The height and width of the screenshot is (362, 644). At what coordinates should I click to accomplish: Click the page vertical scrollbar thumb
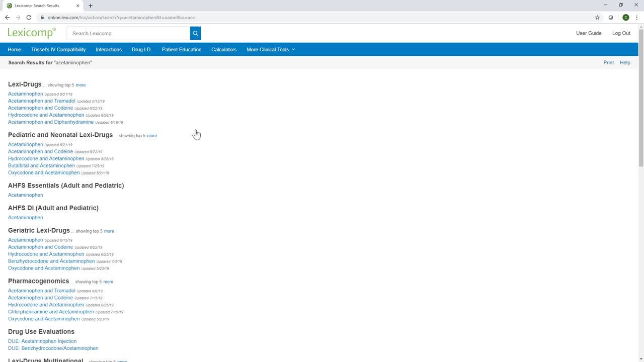(x=641, y=98)
